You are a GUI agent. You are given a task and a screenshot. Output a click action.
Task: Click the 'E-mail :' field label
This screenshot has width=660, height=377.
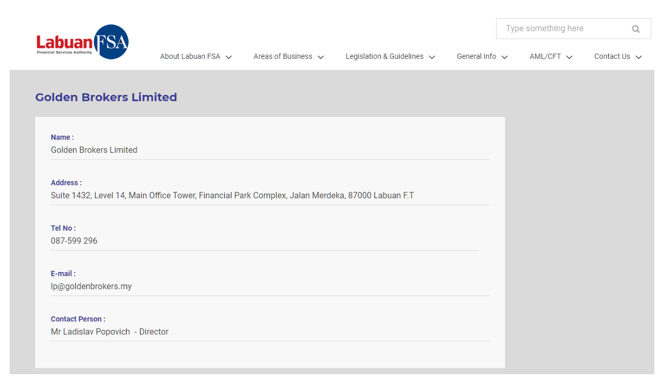(x=63, y=273)
